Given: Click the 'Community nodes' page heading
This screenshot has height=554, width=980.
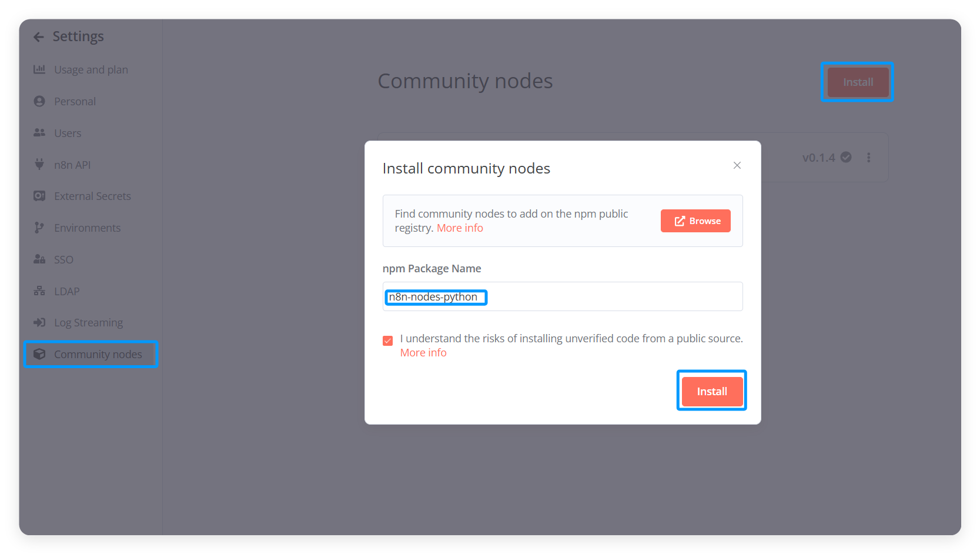Looking at the screenshot, I should point(465,81).
